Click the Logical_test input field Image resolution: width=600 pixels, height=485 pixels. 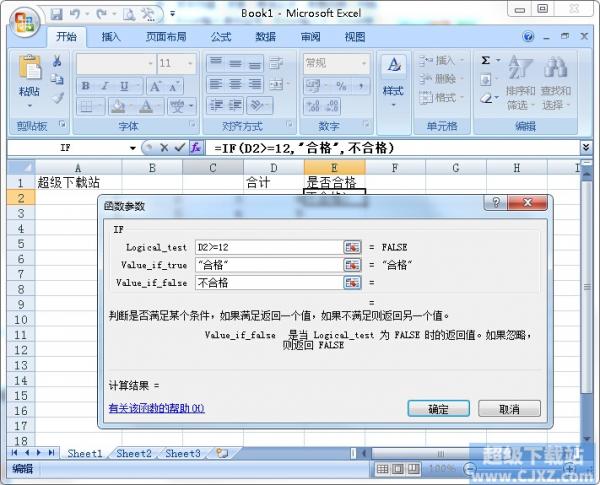click(269, 247)
